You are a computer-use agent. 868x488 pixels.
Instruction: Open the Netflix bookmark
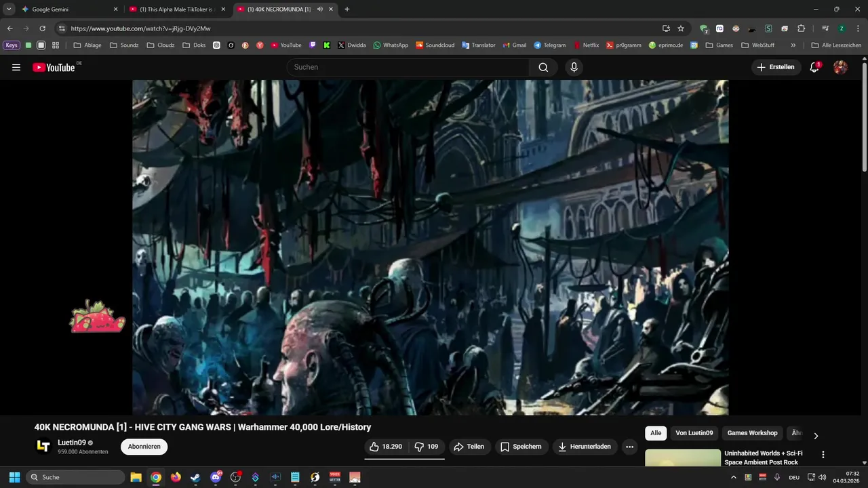[x=586, y=45]
